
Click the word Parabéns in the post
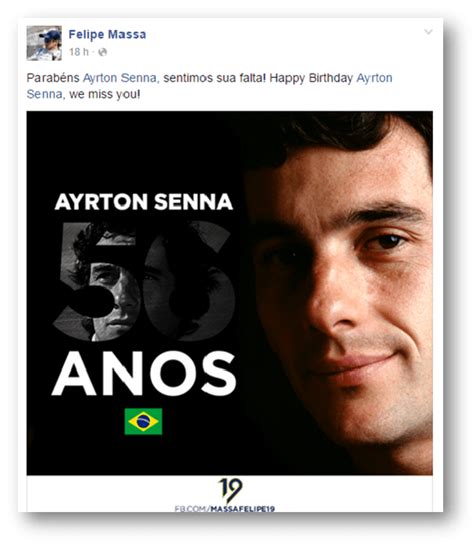pyautogui.click(x=53, y=78)
